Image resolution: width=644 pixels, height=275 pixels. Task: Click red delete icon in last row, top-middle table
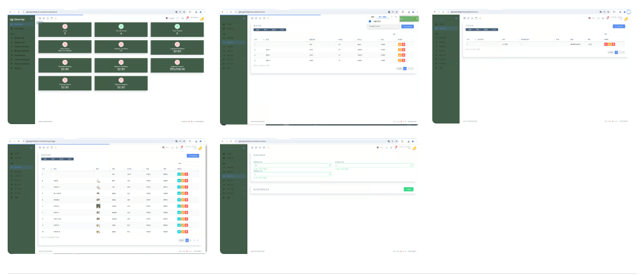click(x=403, y=60)
